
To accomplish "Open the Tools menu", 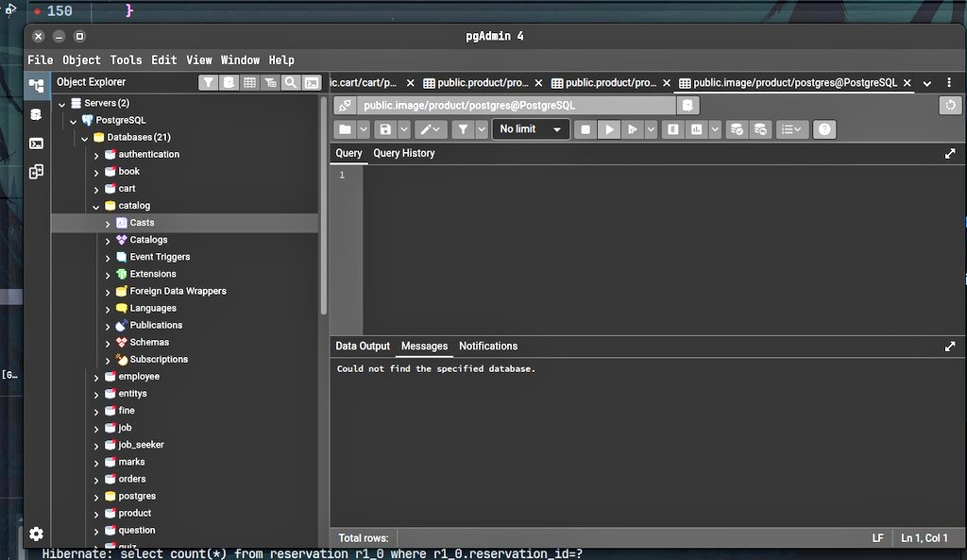I will pos(126,59).
